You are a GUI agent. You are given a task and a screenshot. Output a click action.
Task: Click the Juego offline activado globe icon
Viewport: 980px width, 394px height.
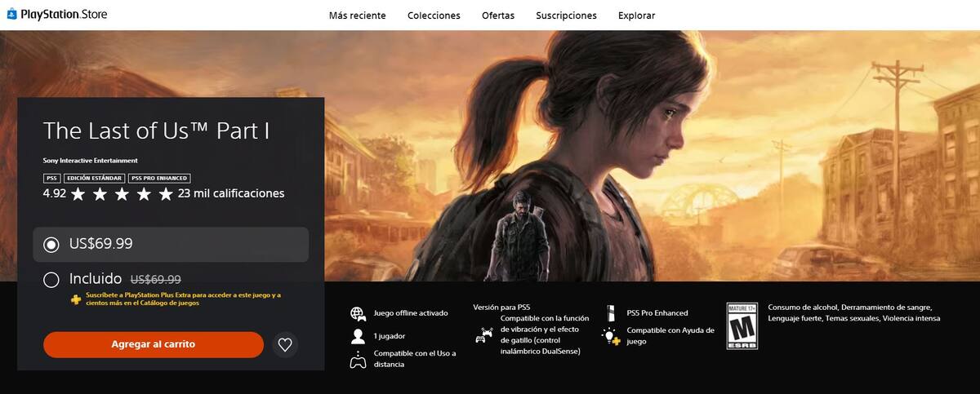(x=358, y=313)
